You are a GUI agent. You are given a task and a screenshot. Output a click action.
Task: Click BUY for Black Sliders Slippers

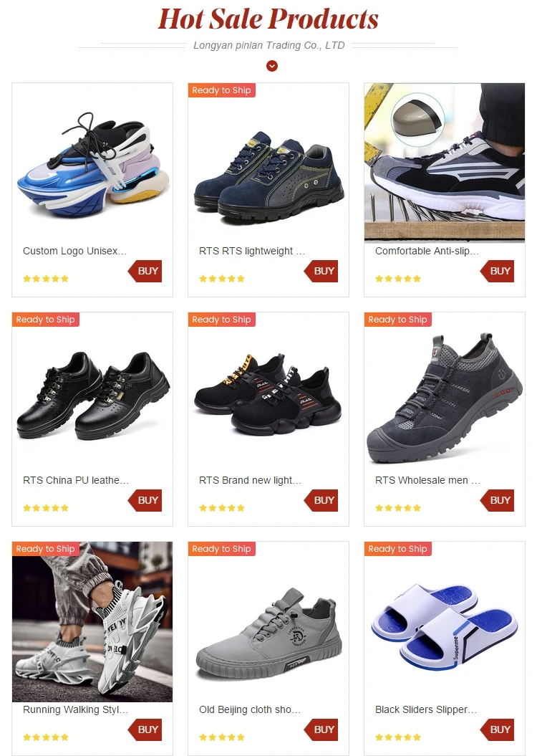point(498,730)
